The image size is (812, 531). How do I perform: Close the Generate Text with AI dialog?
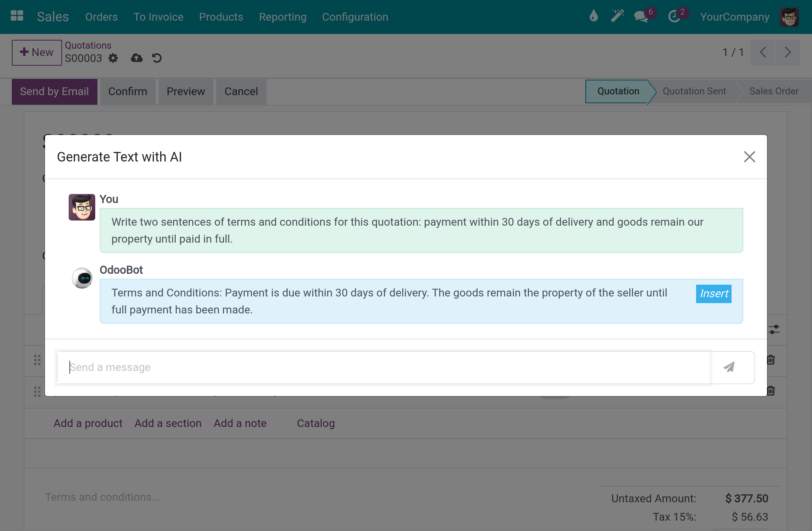point(749,157)
